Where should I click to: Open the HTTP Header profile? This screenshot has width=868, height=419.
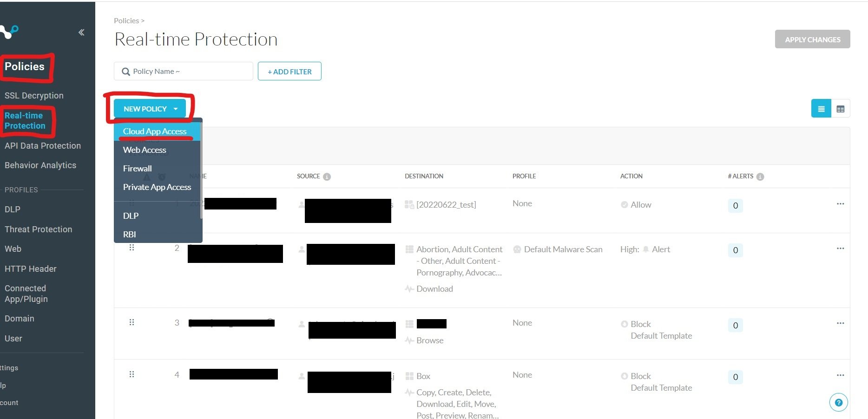click(31, 269)
